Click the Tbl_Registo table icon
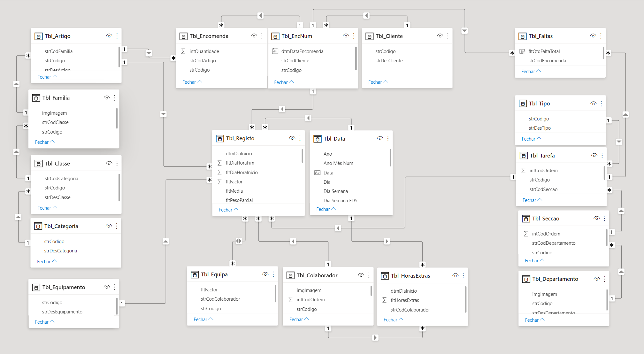The width and height of the screenshot is (644, 354). pyautogui.click(x=220, y=138)
